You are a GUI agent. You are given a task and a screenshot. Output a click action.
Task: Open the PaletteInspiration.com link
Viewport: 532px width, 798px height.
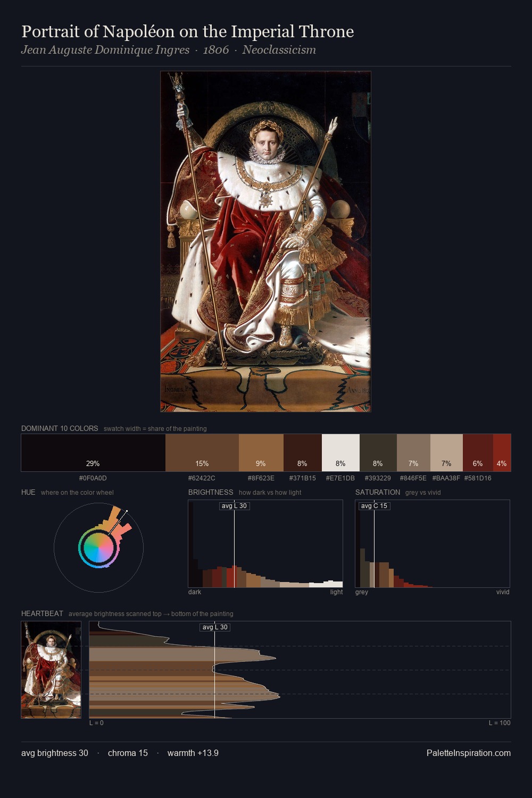coord(469,753)
